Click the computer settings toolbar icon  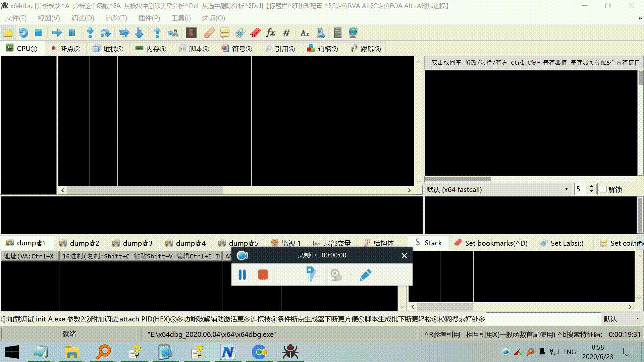pyautogui.click(x=320, y=33)
